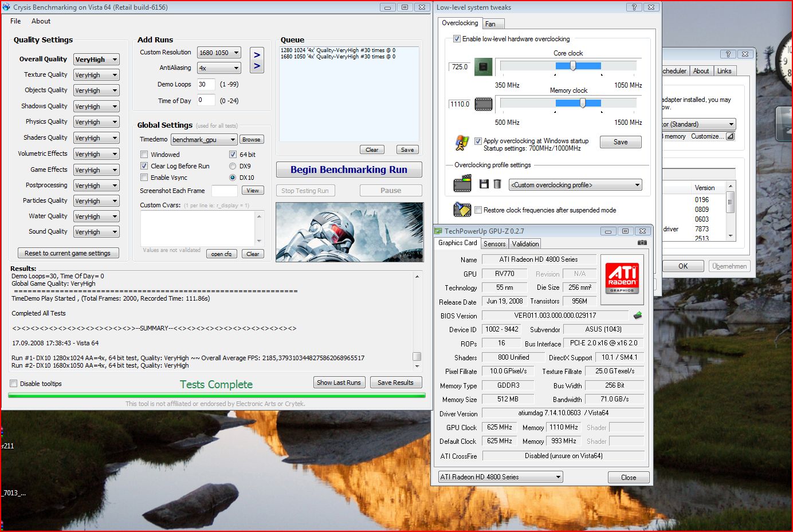This screenshot has width=793, height=532.
Task: Click the ATI Radeon Graphics logo
Action: point(622,279)
